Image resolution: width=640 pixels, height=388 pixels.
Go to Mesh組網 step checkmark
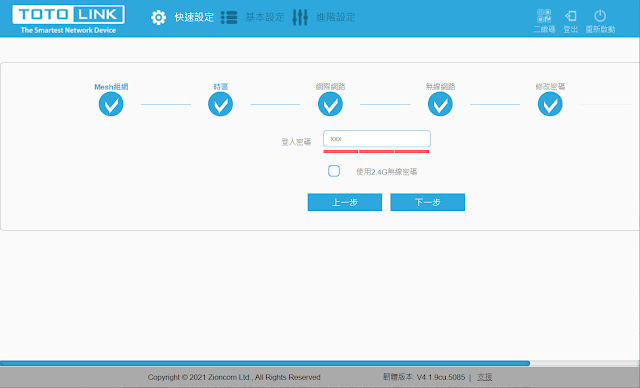pos(111,104)
